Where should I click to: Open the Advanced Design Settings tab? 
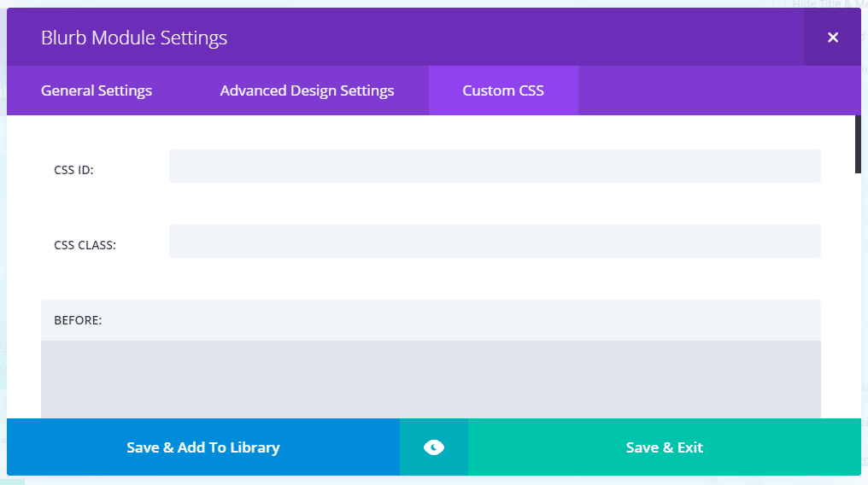point(308,91)
